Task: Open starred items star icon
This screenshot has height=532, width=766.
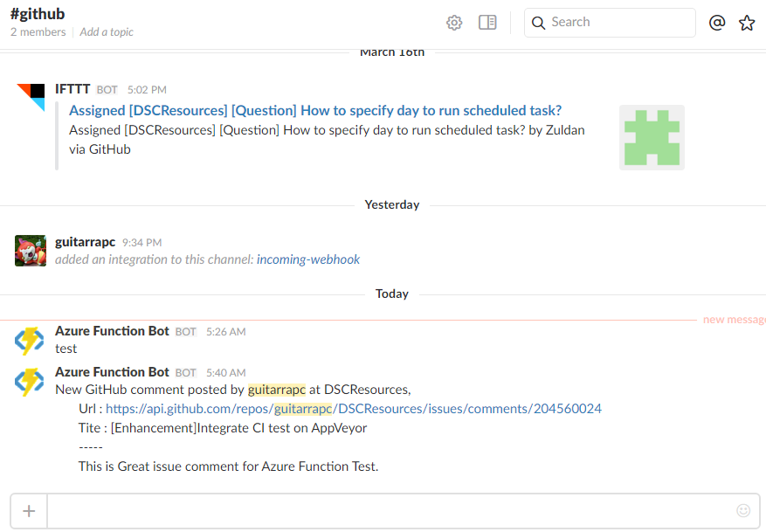Action: (x=747, y=23)
